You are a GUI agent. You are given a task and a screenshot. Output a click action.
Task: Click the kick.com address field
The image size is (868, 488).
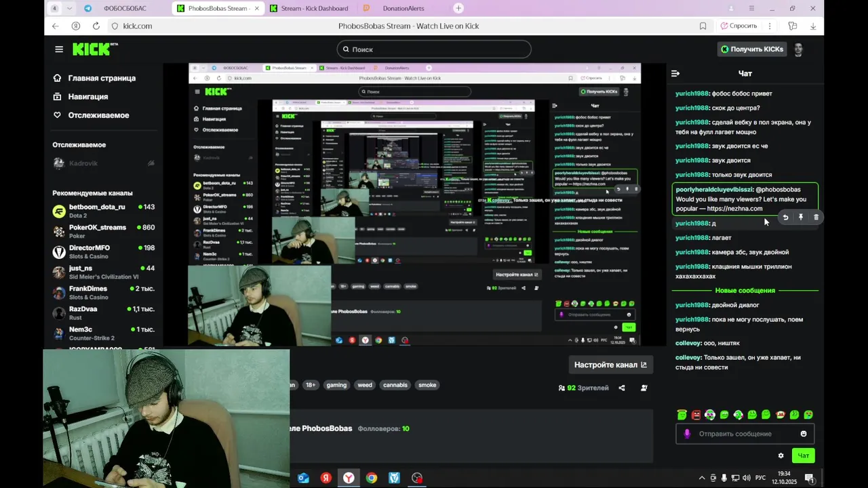[137, 26]
